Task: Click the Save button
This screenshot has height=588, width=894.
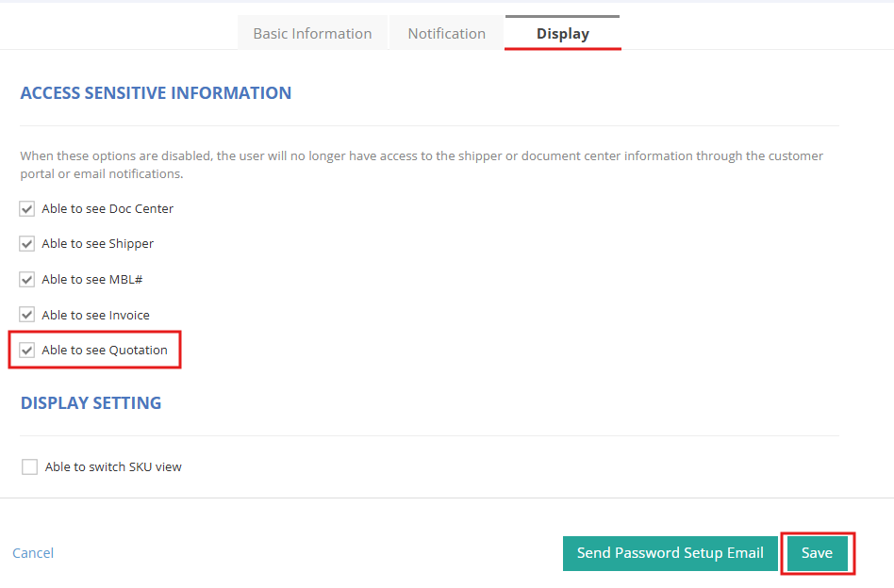Action: point(817,553)
